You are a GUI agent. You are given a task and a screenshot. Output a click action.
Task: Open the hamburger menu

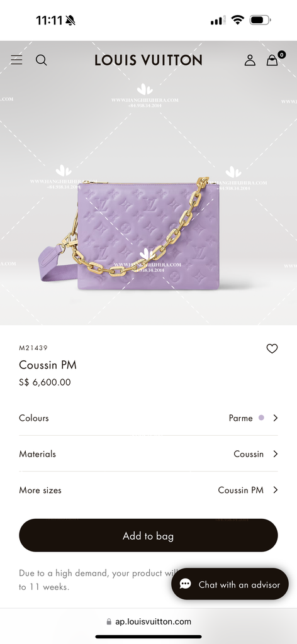[16, 60]
